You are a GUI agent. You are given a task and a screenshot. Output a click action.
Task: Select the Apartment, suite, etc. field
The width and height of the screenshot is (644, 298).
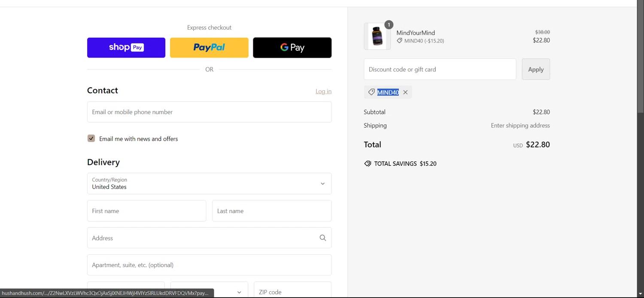pos(209,265)
